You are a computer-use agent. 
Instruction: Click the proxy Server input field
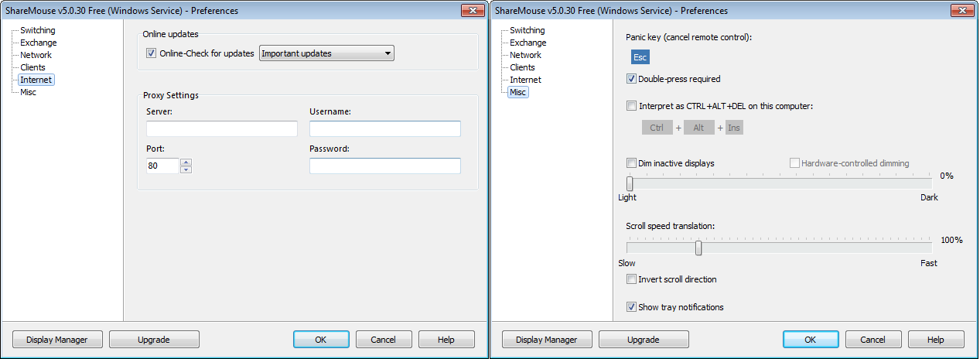[x=222, y=128]
